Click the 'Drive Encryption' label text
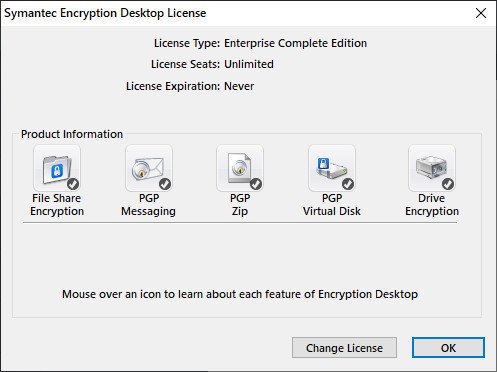 click(x=432, y=205)
